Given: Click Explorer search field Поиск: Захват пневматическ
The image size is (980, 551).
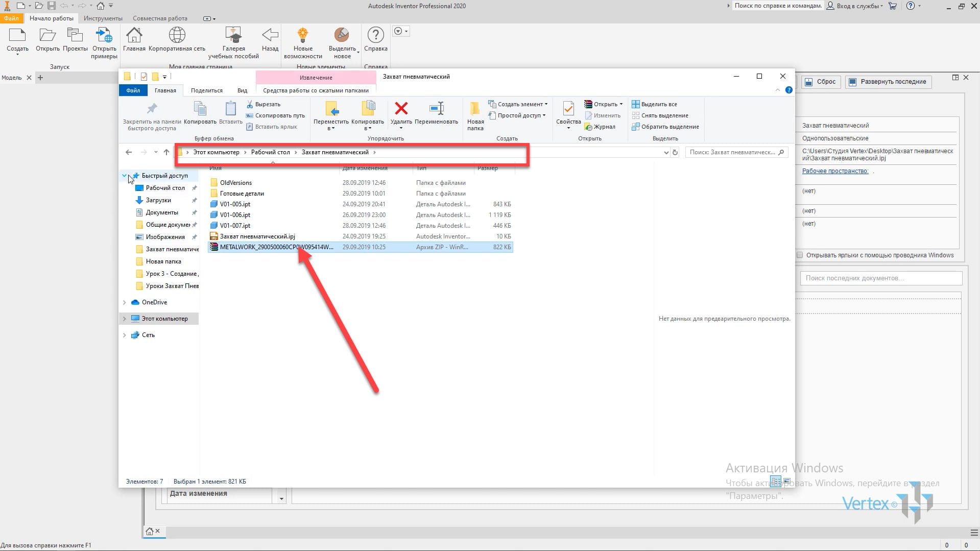Looking at the screenshot, I should pyautogui.click(x=736, y=152).
